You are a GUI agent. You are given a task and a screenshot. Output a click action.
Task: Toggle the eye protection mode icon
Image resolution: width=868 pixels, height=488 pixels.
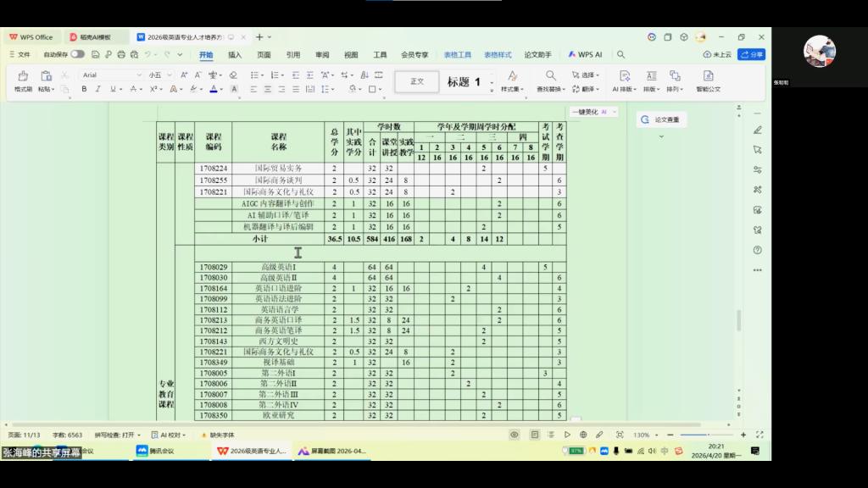click(x=514, y=435)
